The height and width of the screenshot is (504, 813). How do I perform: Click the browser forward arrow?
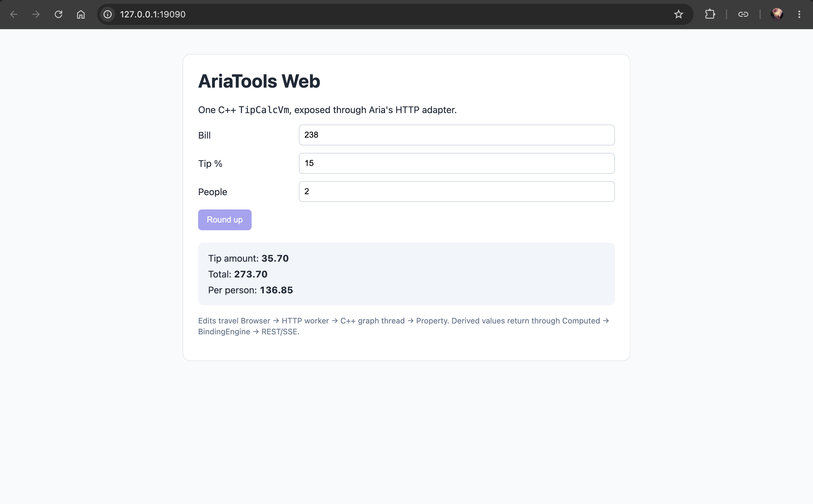(x=36, y=14)
